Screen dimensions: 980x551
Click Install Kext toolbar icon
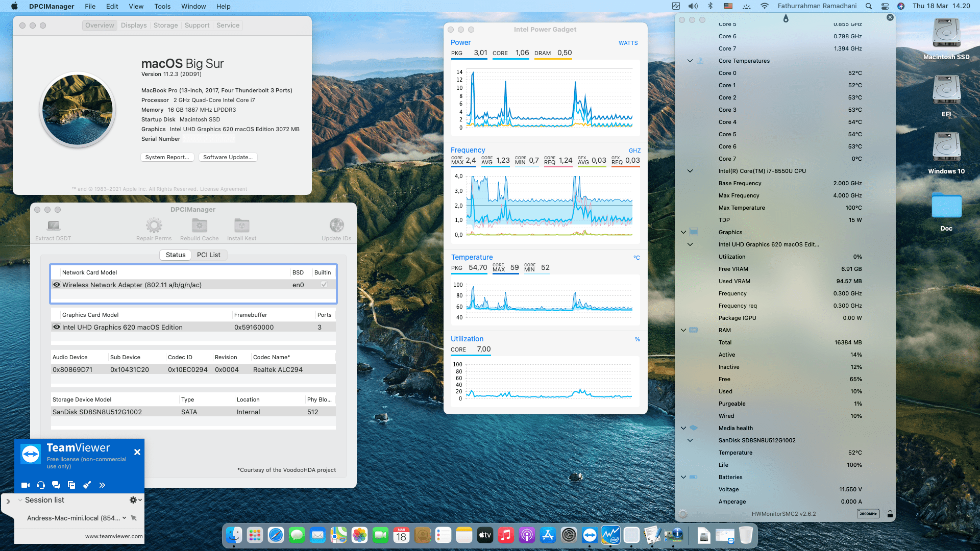(241, 225)
